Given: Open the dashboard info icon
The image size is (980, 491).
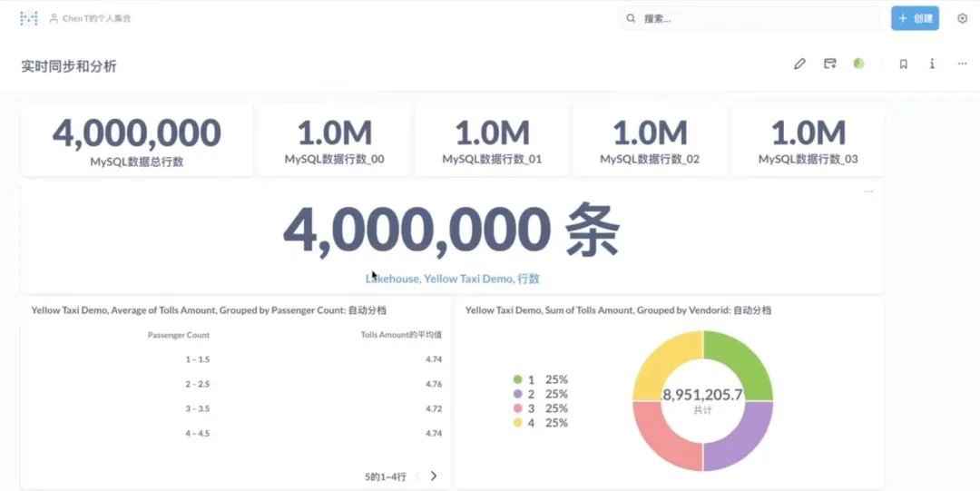Looking at the screenshot, I should click(x=932, y=64).
